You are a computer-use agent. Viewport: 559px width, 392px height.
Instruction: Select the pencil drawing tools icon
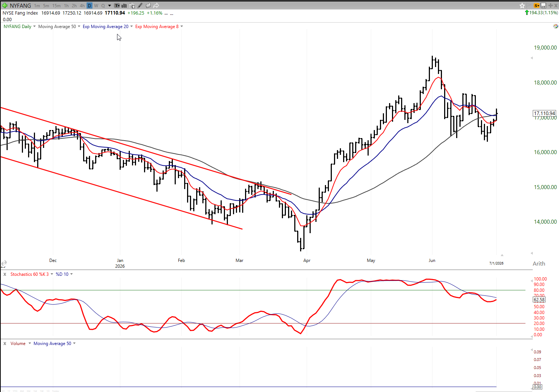140,5
